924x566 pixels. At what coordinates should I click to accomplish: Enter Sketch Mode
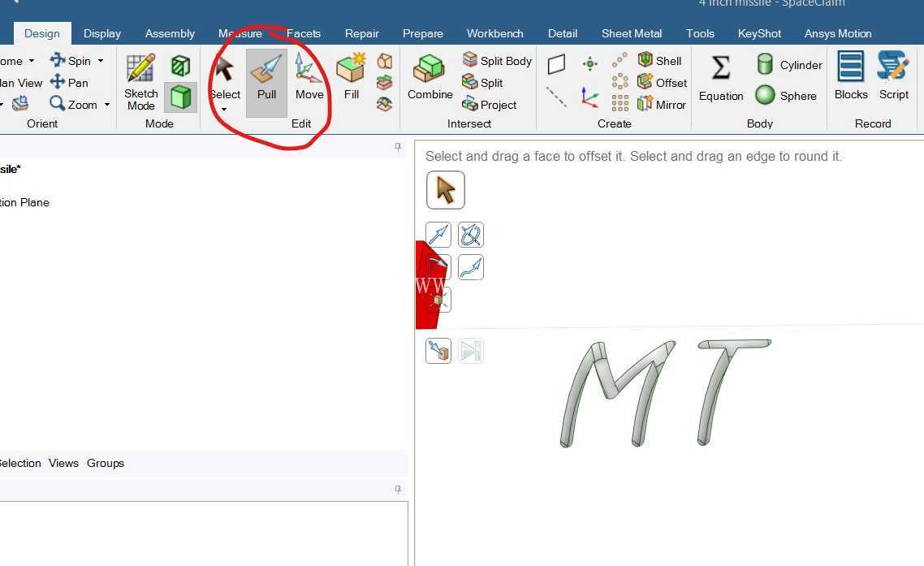pyautogui.click(x=140, y=83)
